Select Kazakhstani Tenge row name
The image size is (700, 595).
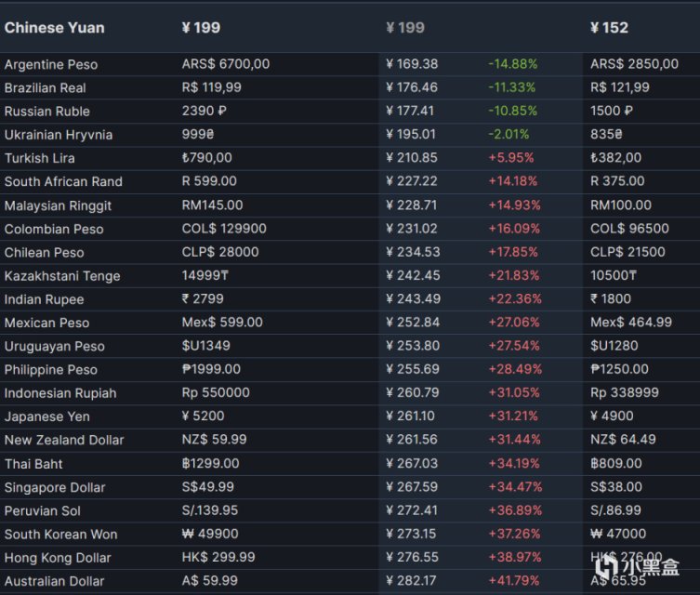click(62, 276)
